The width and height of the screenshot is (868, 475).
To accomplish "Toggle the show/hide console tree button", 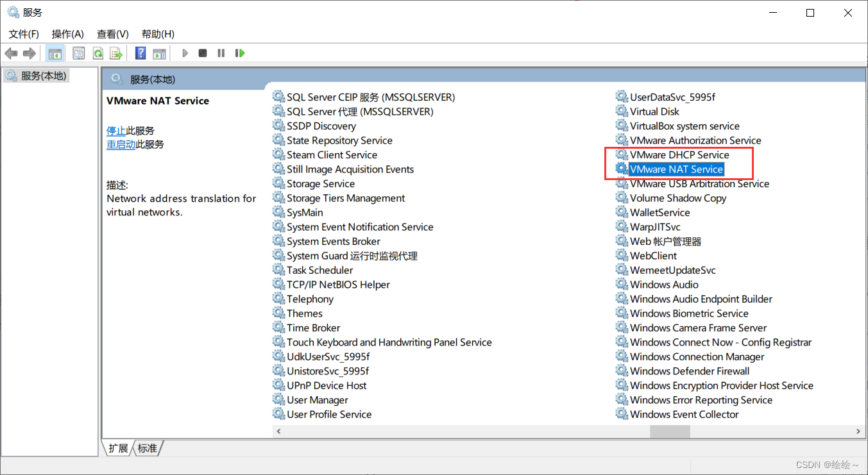I will click(x=55, y=53).
